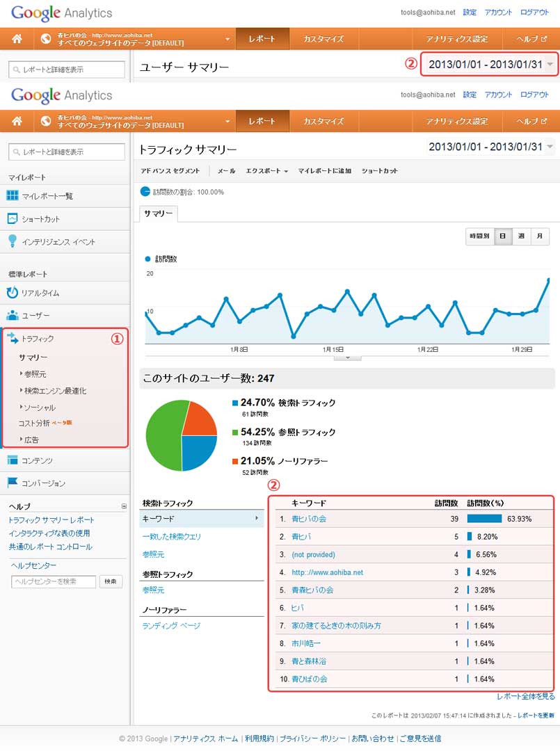Click the トラフィック arrows icon in sidebar
The width and height of the screenshot is (560, 751).
(13, 338)
